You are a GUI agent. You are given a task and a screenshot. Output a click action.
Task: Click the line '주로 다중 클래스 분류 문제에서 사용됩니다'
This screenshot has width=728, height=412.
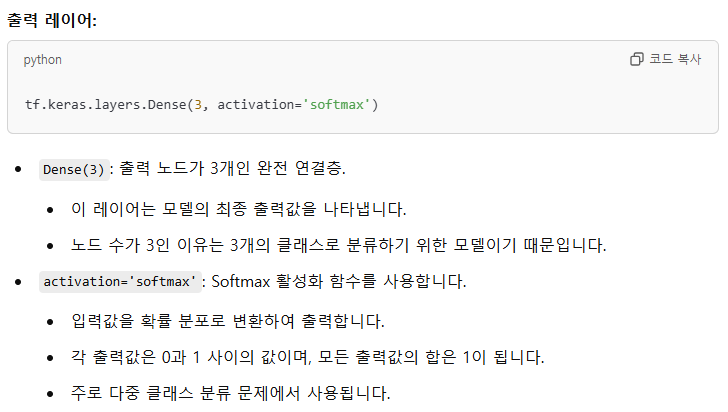pos(230,393)
